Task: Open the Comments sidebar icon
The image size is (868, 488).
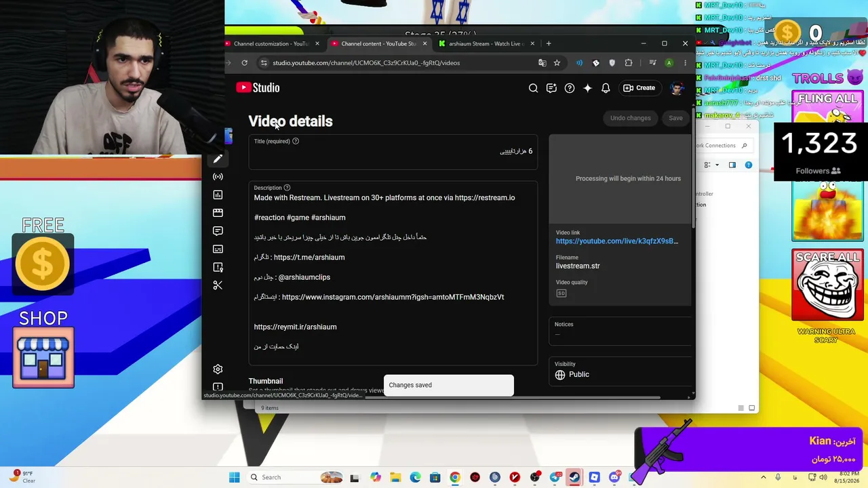Action: pyautogui.click(x=218, y=231)
